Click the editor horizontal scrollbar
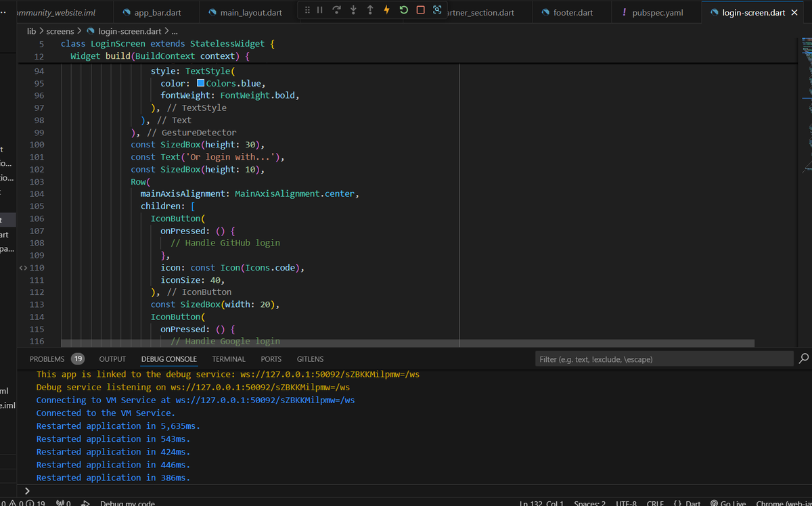 (407, 343)
